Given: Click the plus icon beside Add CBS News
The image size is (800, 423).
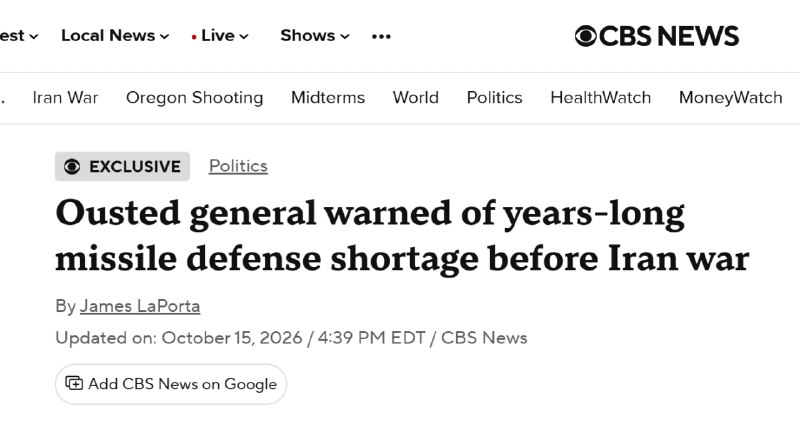Looking at the screenshot, I should point(74,383).
